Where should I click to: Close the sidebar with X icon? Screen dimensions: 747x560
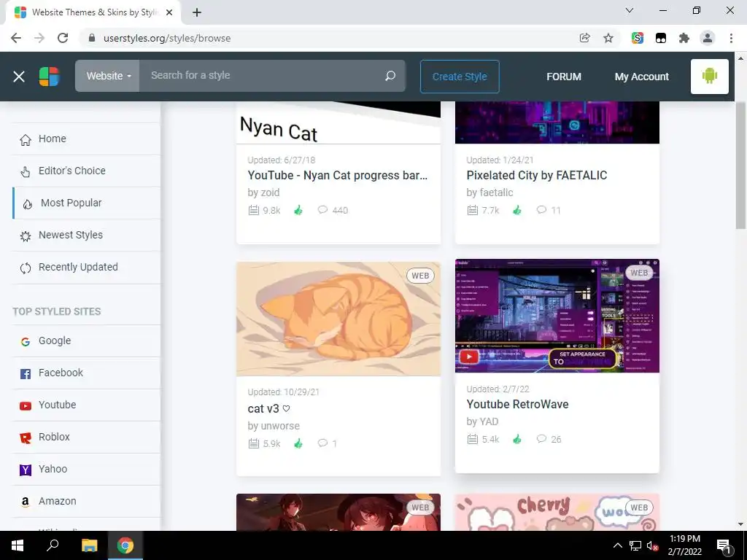pyautogui.click(x=19, y=76)
